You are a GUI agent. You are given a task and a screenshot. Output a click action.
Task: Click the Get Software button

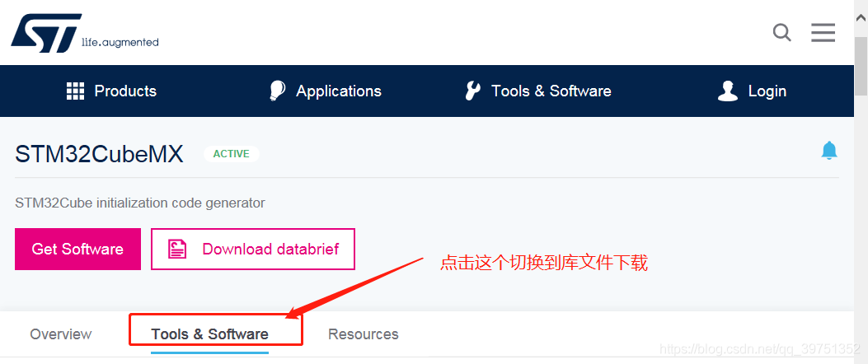tap(77, 249)
